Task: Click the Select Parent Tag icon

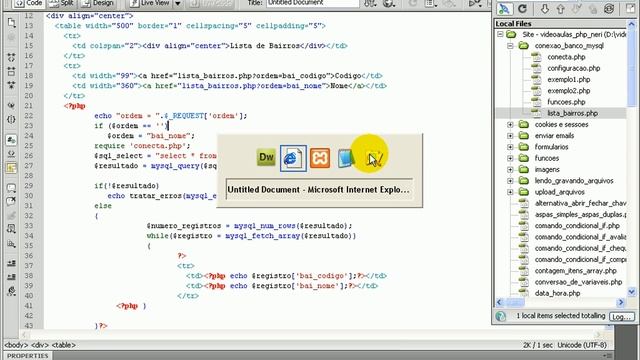Action: [x=11, y=105]
